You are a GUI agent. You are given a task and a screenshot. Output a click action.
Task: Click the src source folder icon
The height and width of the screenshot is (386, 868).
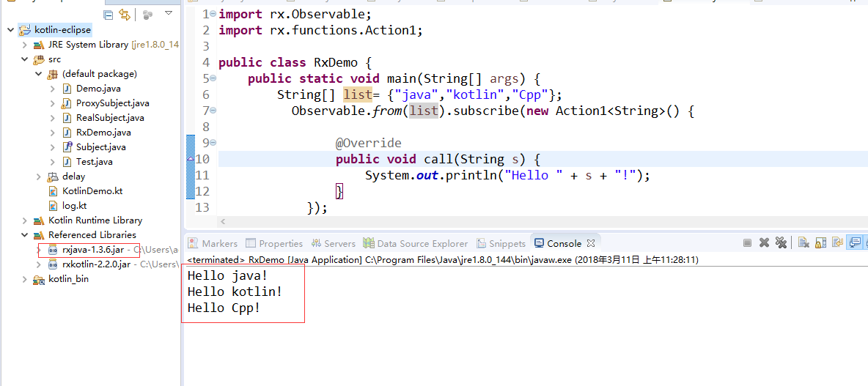coord(39,59)
